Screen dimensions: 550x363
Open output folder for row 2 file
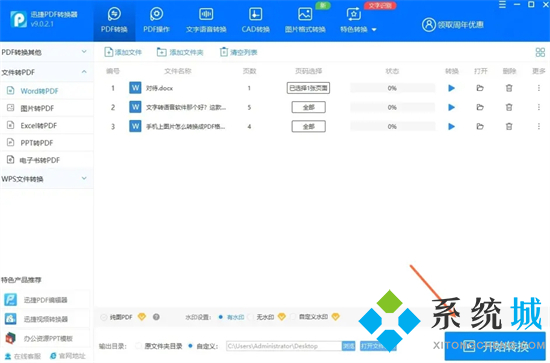pos(480,107)
